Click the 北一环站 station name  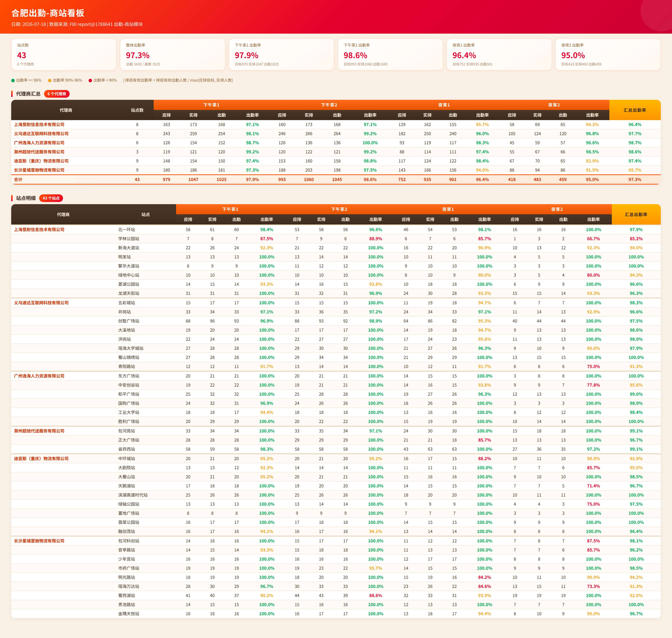click(127, 230)
